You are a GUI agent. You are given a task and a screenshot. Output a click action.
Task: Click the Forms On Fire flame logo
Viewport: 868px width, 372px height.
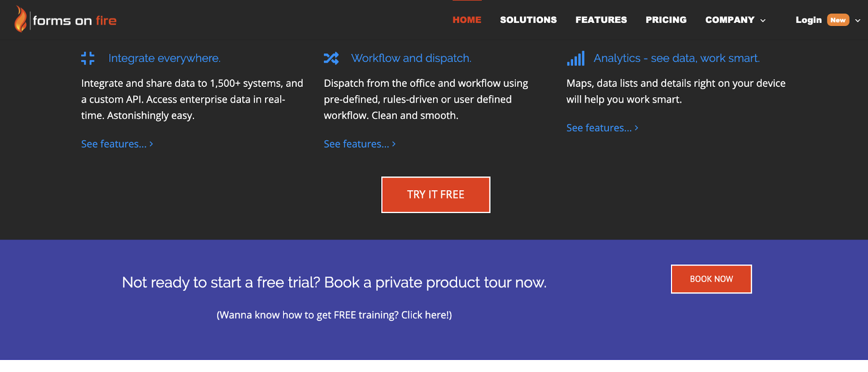pos(20,19)
